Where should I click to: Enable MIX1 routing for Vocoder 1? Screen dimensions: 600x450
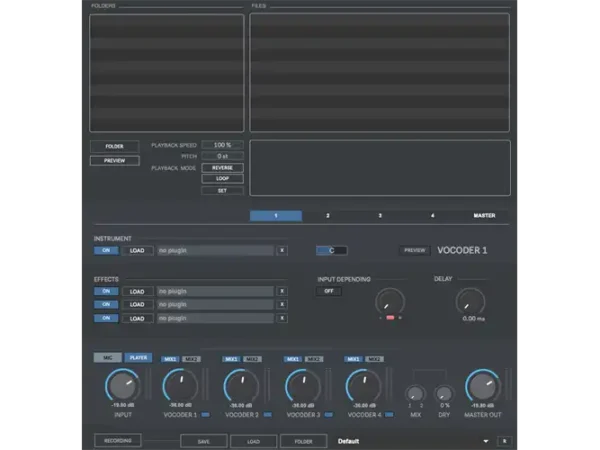(x=170, y=359)
